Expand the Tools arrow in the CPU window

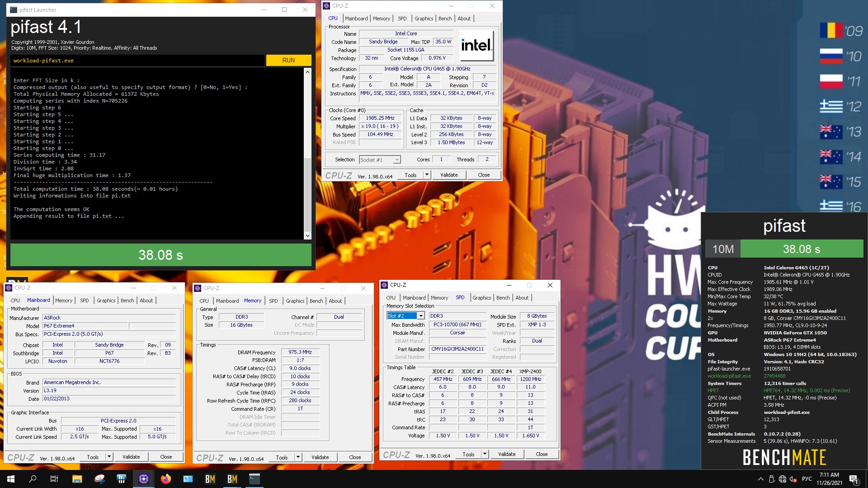[x=426, y=175]
